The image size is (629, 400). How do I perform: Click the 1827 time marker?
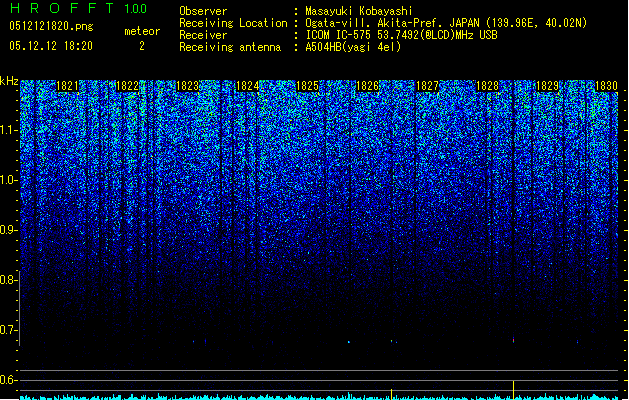[x=427, y=86]
